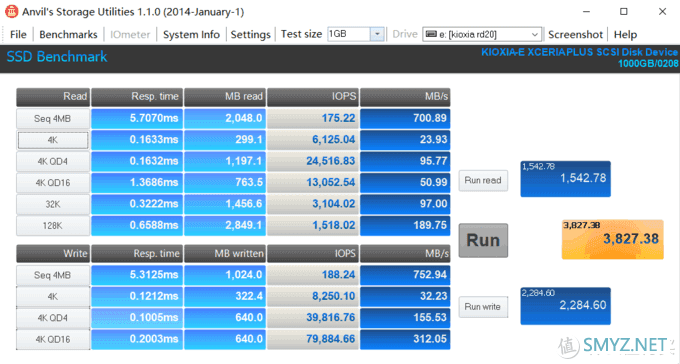Open the Help menu
Image resolution: width=680 pixels, height=364 pixels.
[625, 34]
